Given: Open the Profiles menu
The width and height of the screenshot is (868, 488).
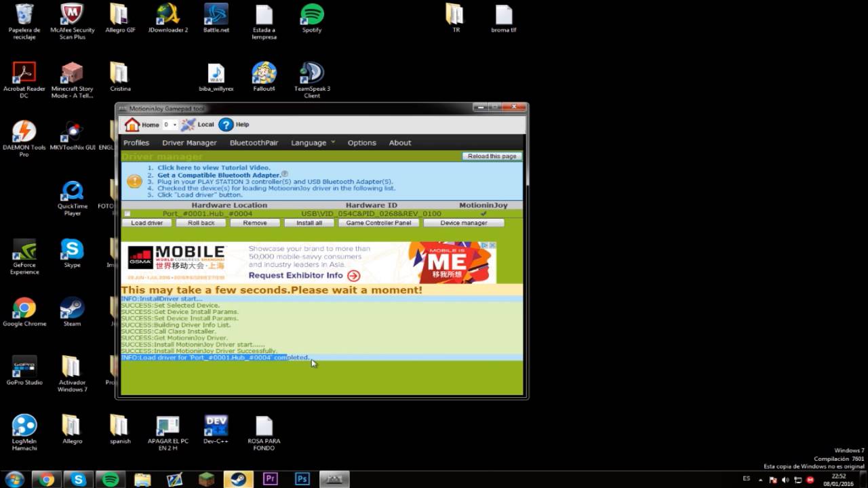Looking at the screenshot, I should pos(136,143).
